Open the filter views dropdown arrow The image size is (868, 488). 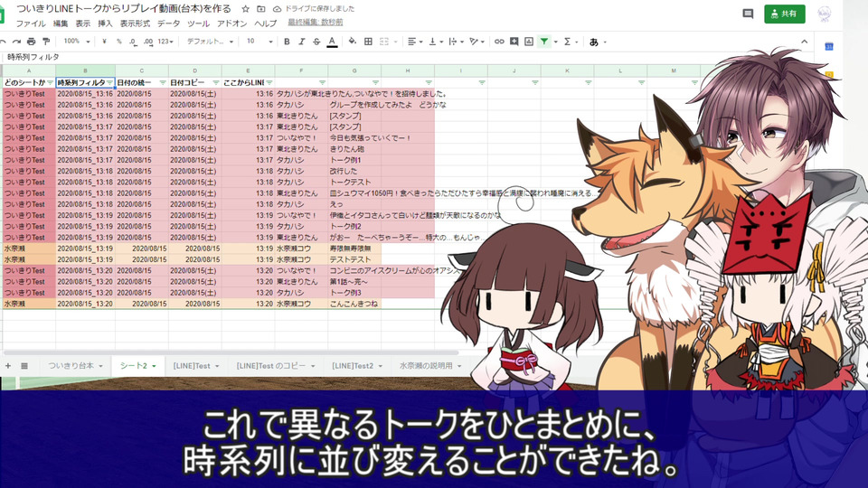point(556,42)
